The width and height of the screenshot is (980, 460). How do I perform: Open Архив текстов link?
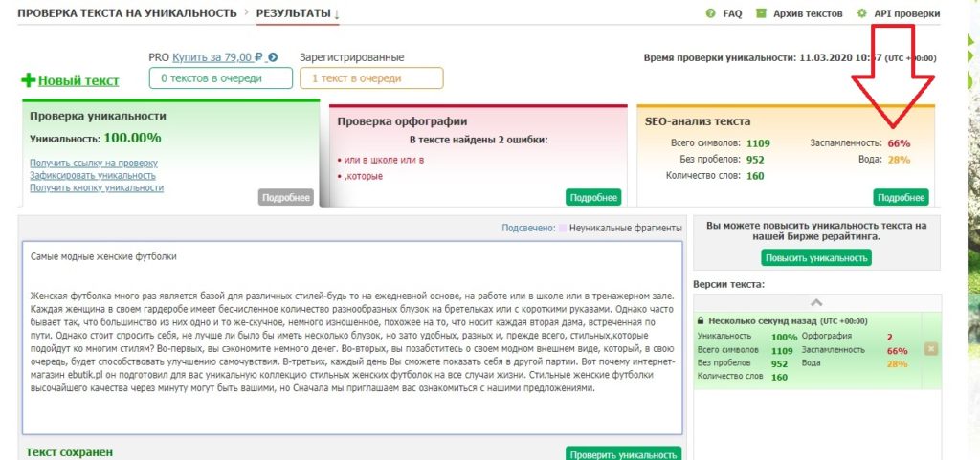[x=808, y=13]
